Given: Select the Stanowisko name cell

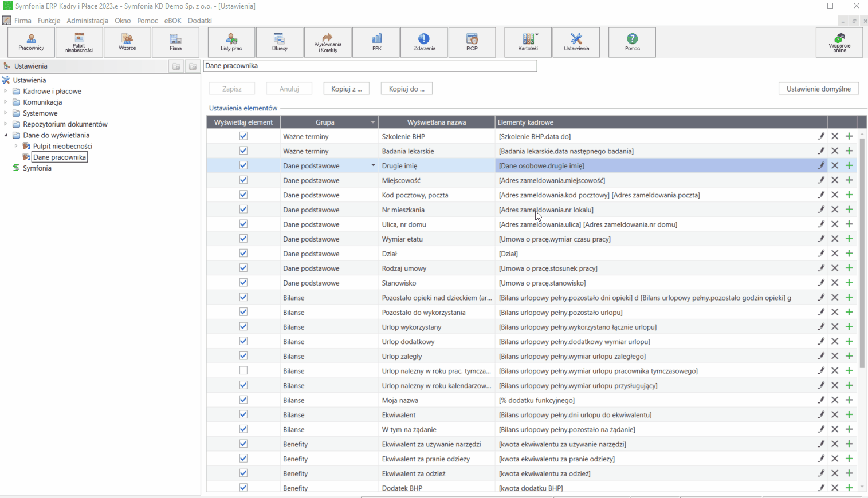Looking at the screenshot, I should tap(437, 283).
